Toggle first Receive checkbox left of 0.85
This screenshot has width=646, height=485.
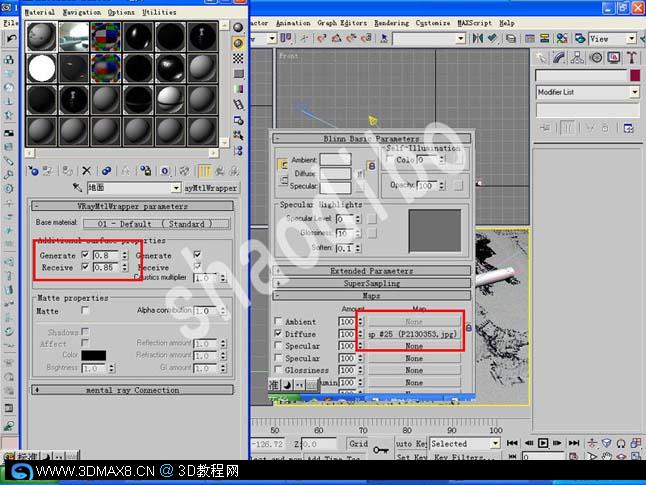tap(85, 267)
